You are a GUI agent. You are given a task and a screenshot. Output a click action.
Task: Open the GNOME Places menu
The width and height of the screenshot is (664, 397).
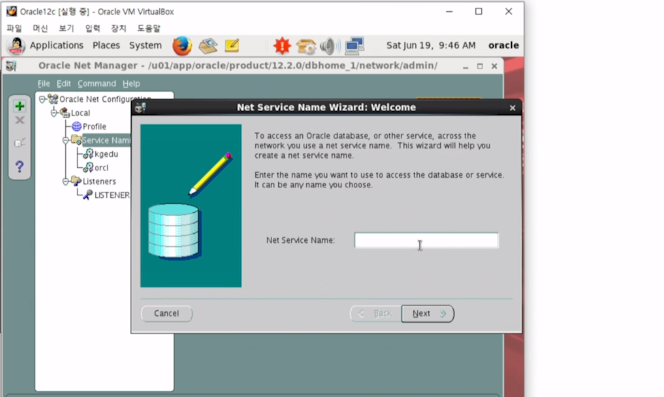pyautogui.click(x=106, y=45)
